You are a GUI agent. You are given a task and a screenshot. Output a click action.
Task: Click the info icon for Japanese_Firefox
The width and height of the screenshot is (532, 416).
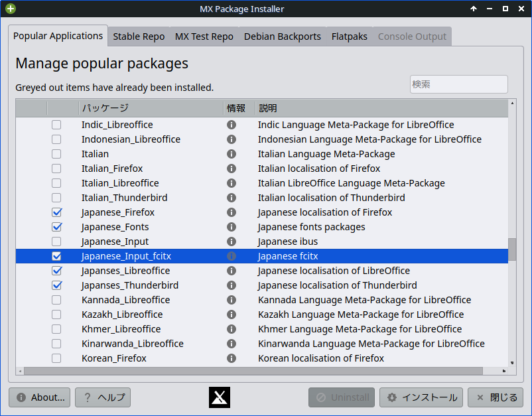tap(232, 212)
